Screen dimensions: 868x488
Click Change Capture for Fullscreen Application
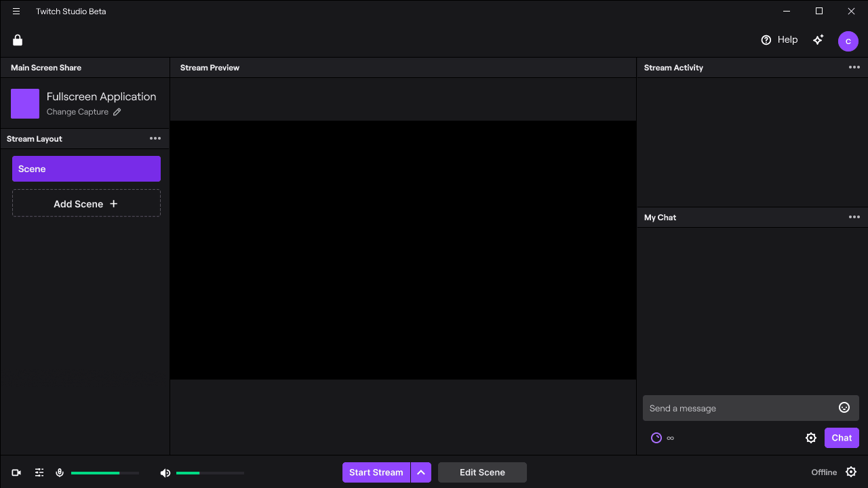point(77,111)
